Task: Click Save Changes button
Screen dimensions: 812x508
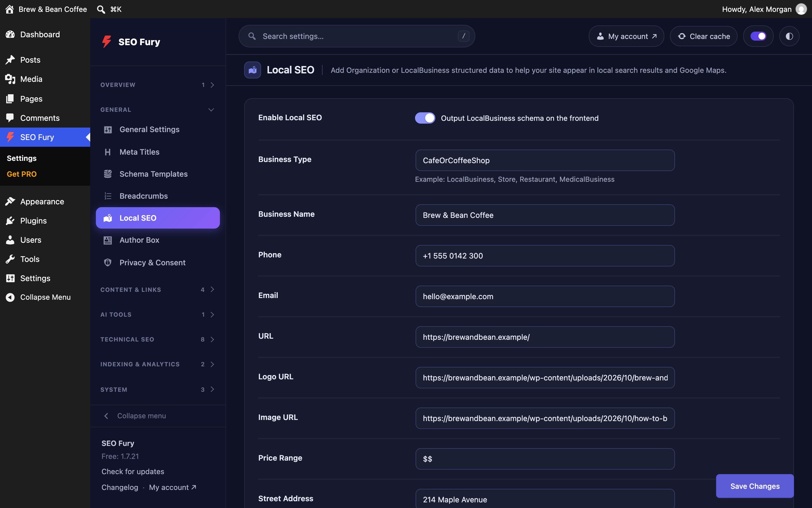Action: point(755,486)
